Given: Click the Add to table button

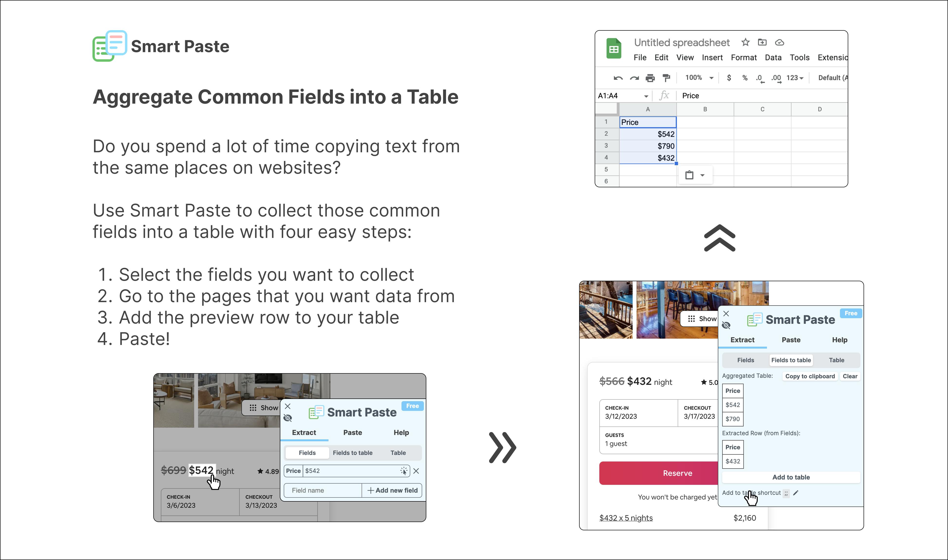Looking at the screenshot, I should [x=791, y=477].
